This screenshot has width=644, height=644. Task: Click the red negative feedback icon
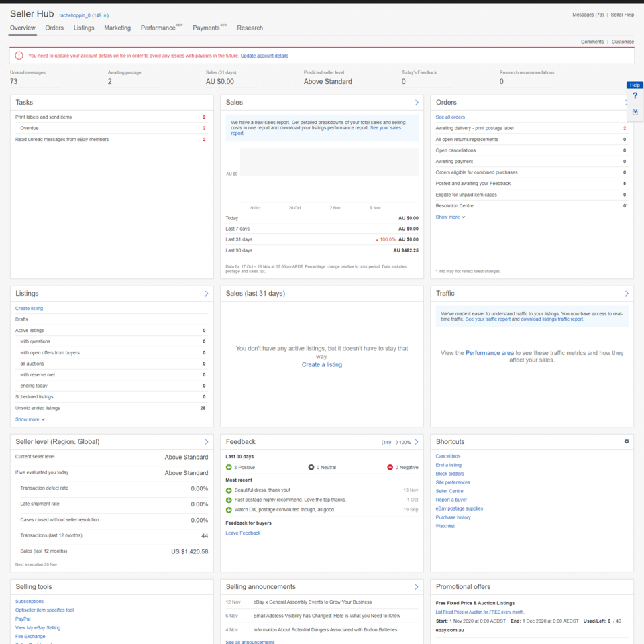(x=390, y=468)
